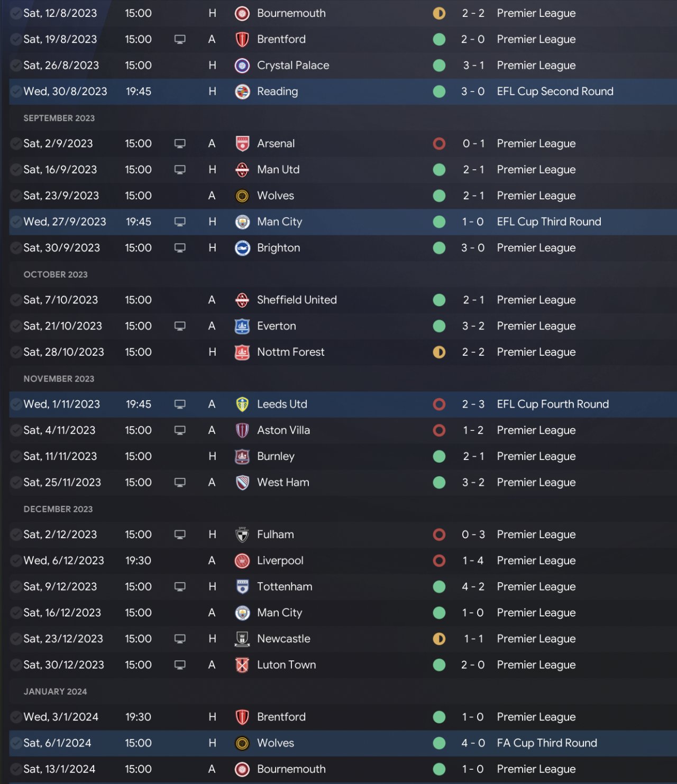Select the Tottenham club crest
Image resolution: width=677 pixels, height=784 pixels.
pos(242,587)
